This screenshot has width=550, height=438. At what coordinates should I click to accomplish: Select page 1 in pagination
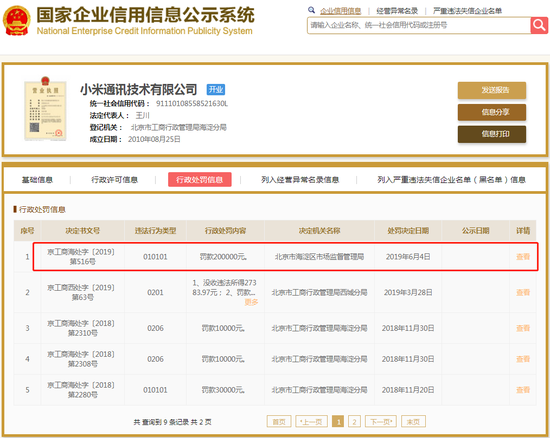(x=338, y=422)
